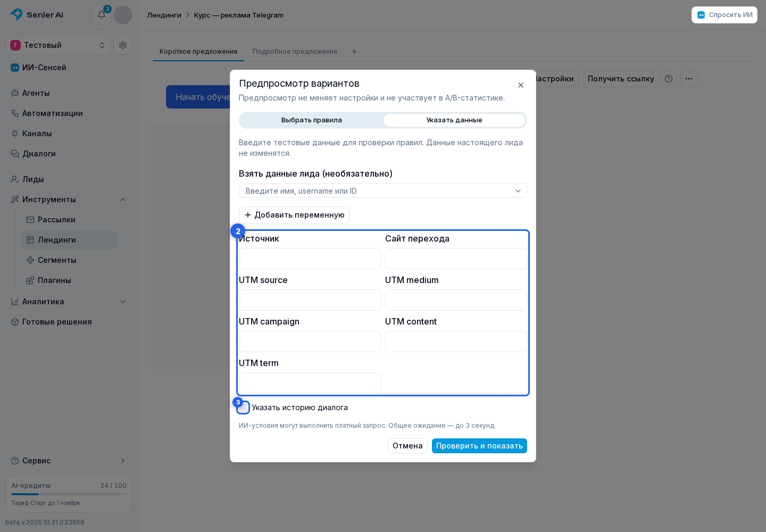Expand the Аналитика group

tap(69, 302)
